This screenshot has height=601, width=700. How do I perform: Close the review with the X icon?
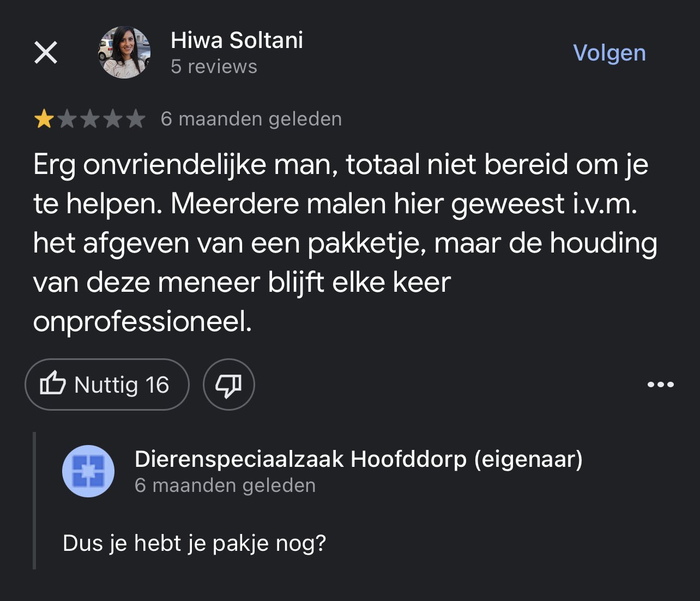(x=46, y=53)
